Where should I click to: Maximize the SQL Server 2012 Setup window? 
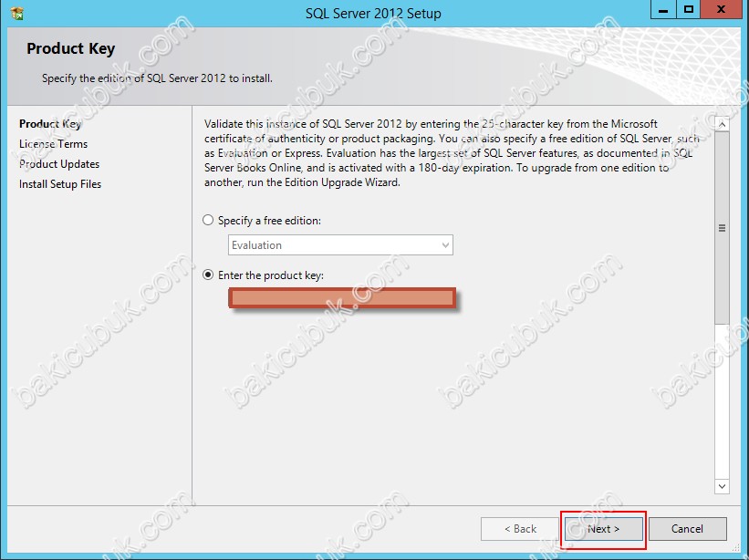(x=689, y=9)
